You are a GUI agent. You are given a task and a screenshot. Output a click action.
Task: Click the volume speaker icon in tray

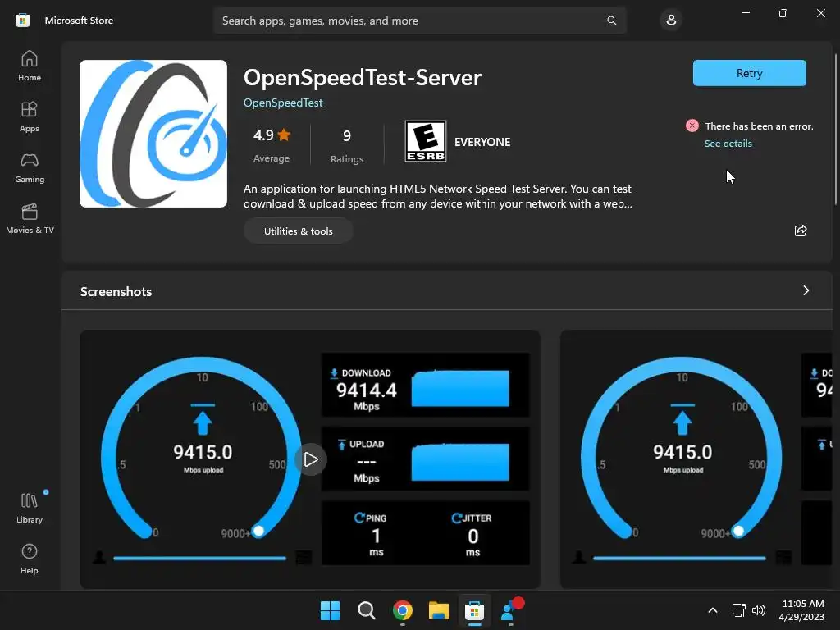(759, 610)
